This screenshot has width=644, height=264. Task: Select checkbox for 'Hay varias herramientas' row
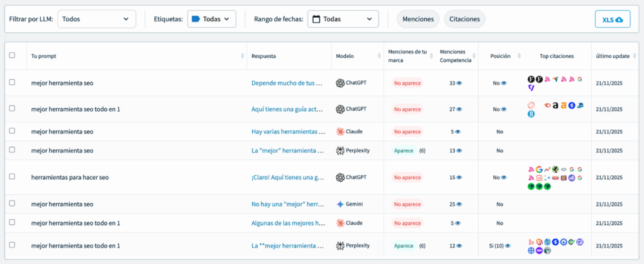click(x=12, y=131)
